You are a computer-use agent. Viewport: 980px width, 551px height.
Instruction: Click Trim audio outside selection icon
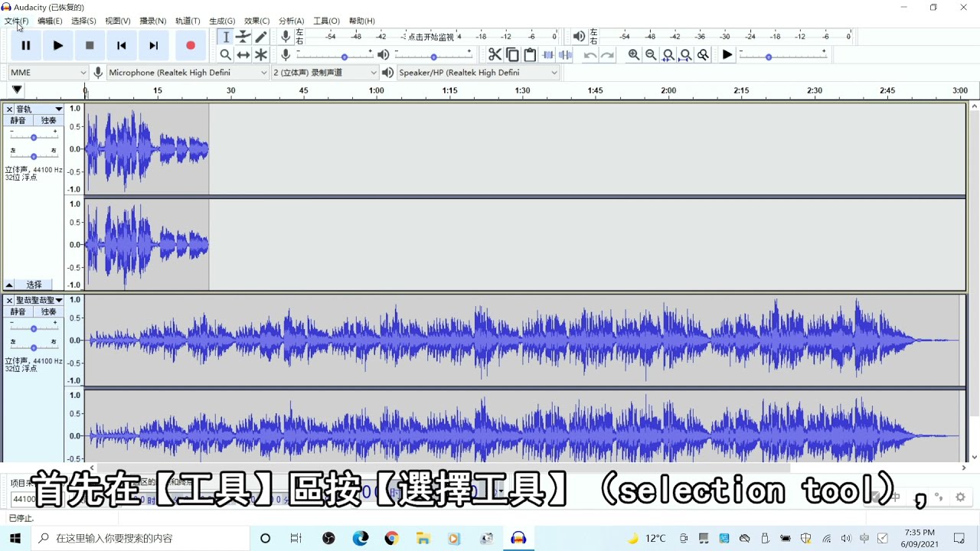548,54
